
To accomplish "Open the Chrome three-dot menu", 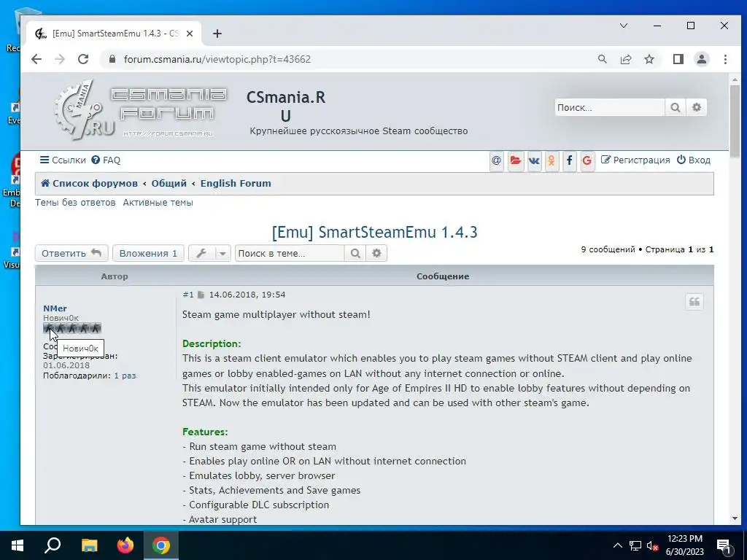I will [x=725, y=59].
